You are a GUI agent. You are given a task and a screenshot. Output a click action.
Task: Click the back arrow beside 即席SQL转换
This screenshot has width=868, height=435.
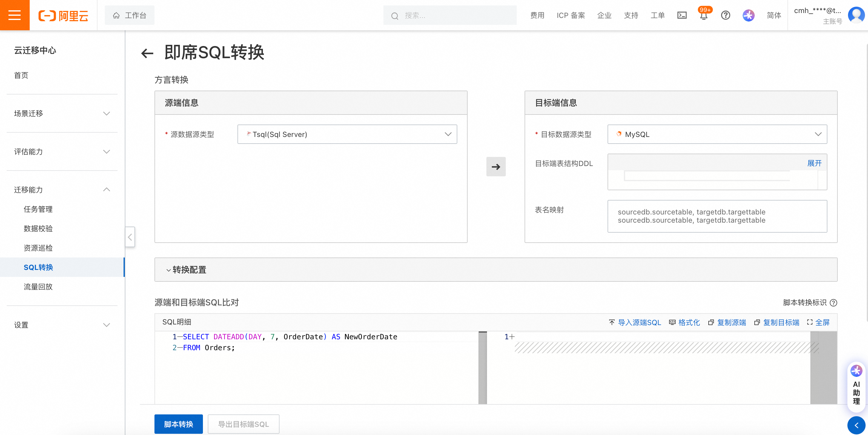(x=147, y=53)
